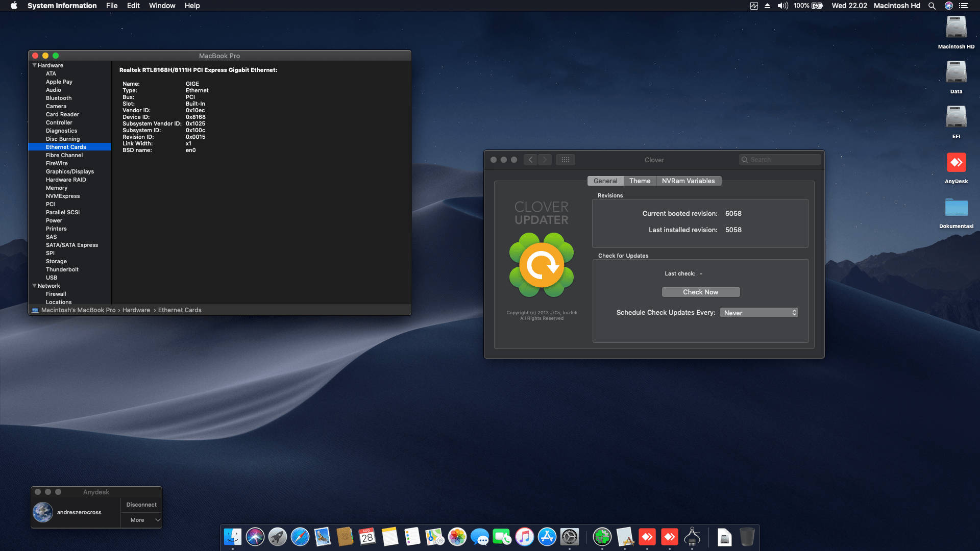Screen dimensions: 980x551
Task: Open the Trash in the dock
Action: (x=747, y=537)
